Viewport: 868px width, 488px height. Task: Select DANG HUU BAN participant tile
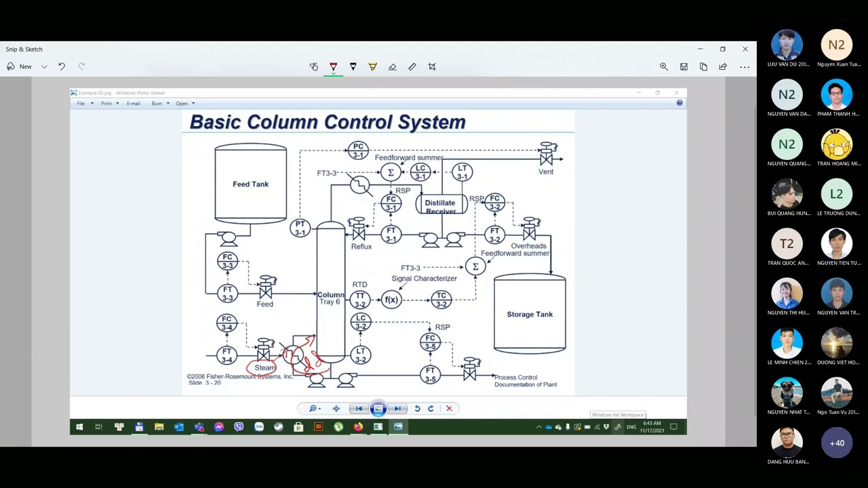pyautogui.click(x=787, y=446)
